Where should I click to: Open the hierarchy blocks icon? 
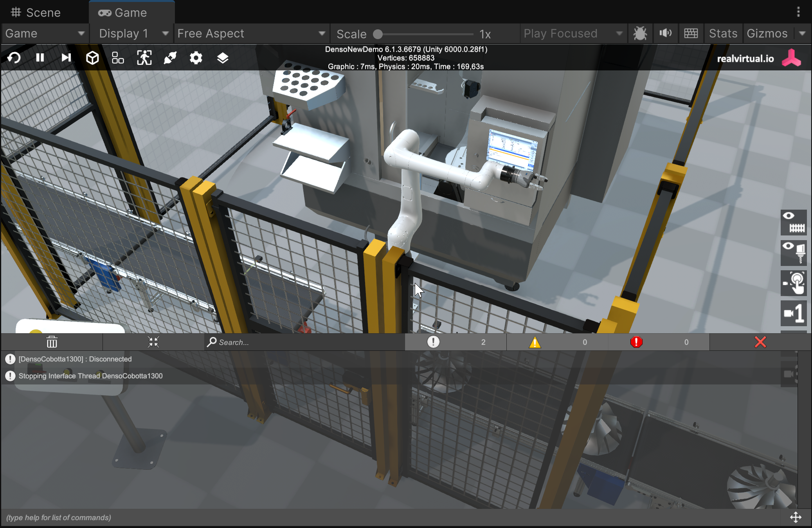tap(118, 58)
